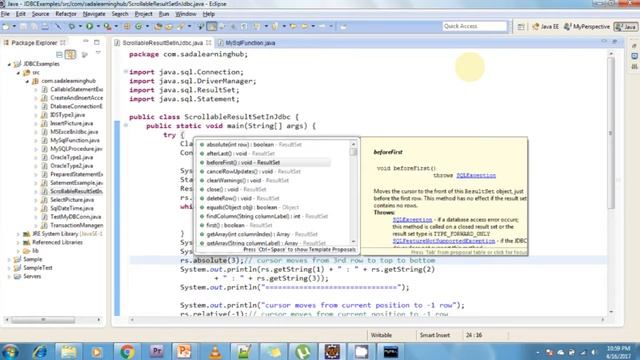Open the File menu
The height and width of the screenshot is (360, 640).
pos(5,14)
